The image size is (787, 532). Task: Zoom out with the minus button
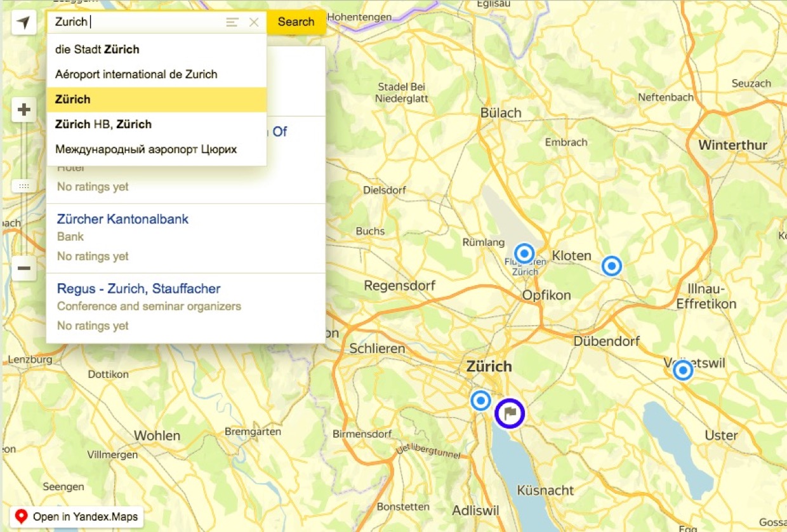point(23,268)
